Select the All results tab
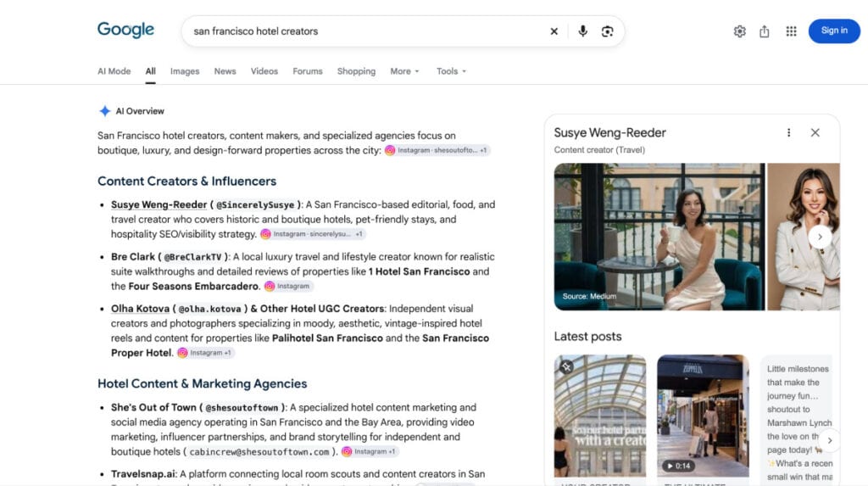868x486 pixels. [x=151, y=71]
